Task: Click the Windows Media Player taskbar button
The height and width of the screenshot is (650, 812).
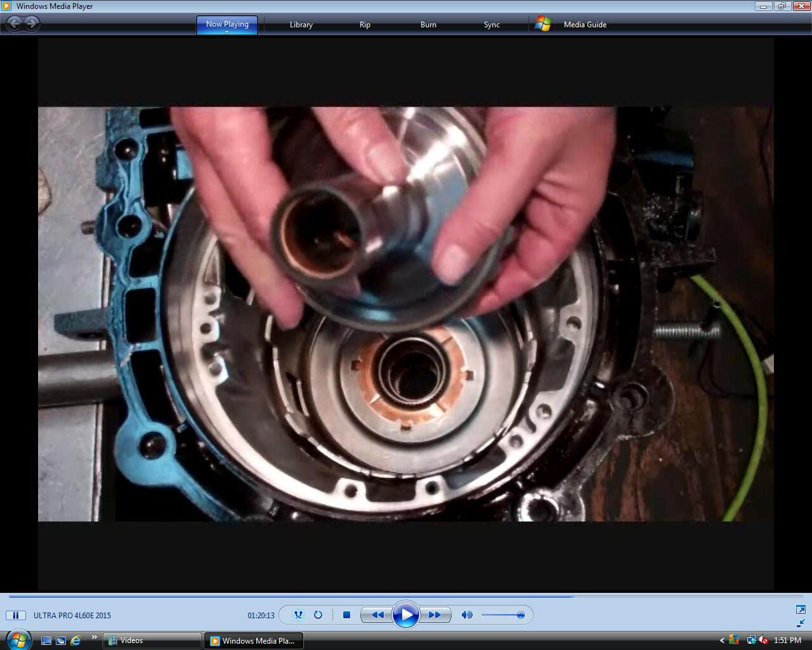Action: pos(253,640)
